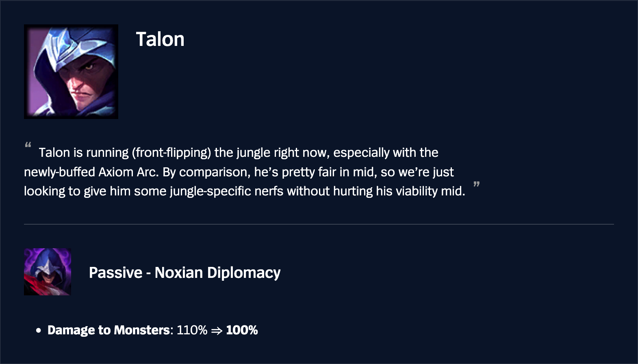Click the word (front-flipping) in the quote
638x364 pixels.
pos(171,153)
